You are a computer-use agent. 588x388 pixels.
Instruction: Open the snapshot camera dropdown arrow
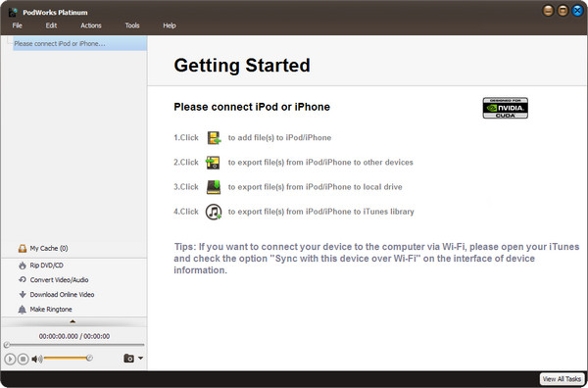pos(140,359)
